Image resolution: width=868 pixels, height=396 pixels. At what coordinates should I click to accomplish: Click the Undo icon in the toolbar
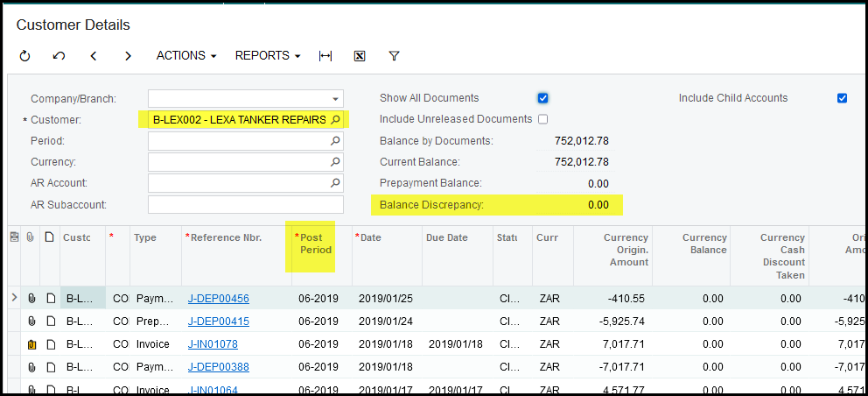pos(59,56)
